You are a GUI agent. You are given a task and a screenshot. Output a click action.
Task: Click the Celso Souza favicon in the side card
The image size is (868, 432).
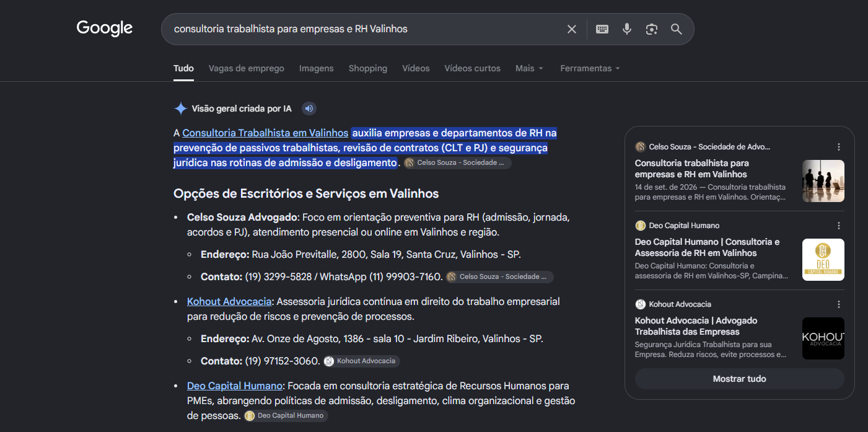640,147
